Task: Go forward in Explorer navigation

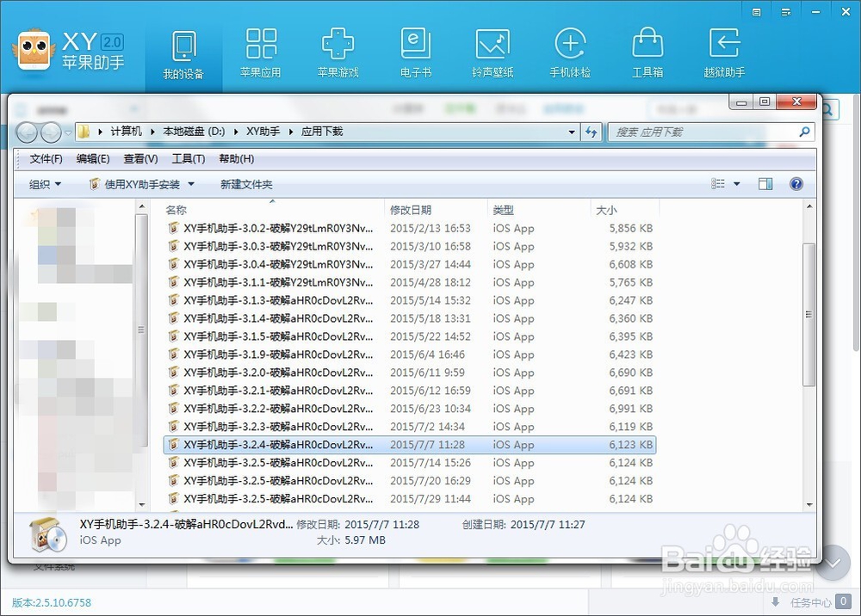Action: [51, 132]
